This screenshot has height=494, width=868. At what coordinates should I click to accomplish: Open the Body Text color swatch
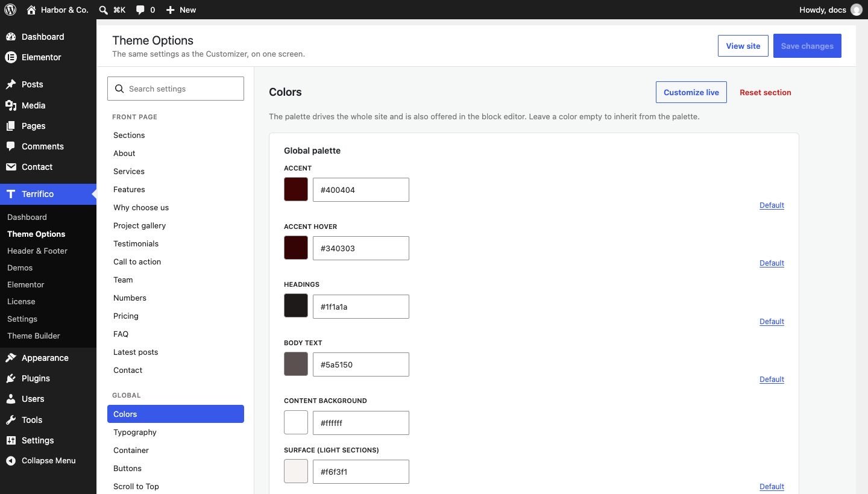[x=296, y=364]
